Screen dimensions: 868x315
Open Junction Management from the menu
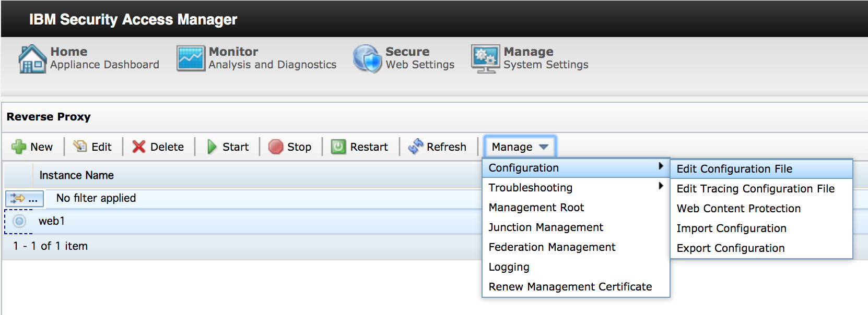(545, 227)
